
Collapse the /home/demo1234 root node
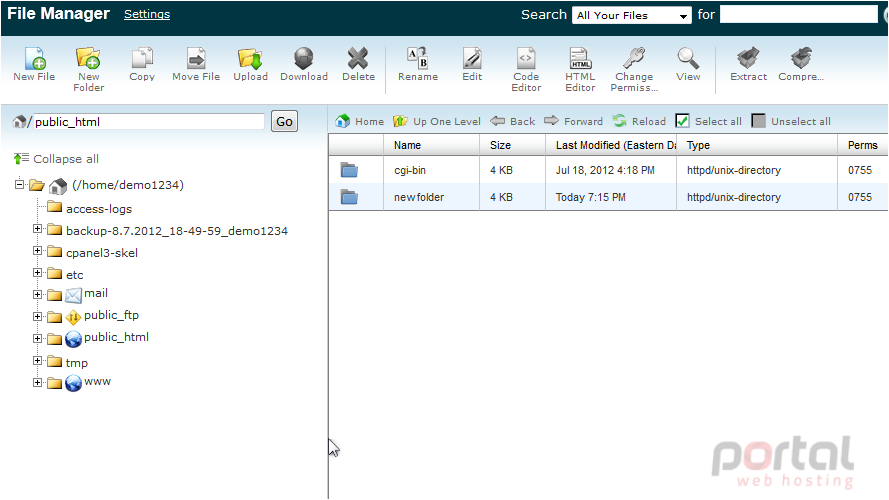point(19,184)
